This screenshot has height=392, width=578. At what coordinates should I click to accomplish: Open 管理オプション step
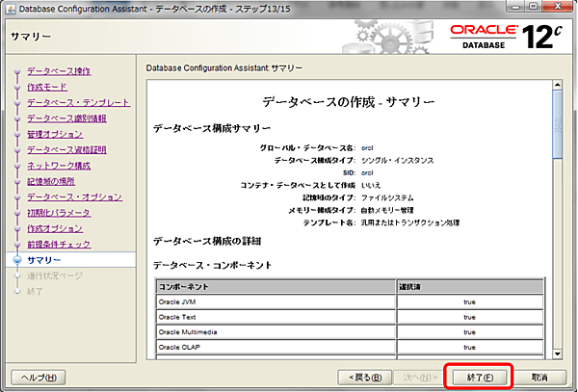tap(55, 134)
